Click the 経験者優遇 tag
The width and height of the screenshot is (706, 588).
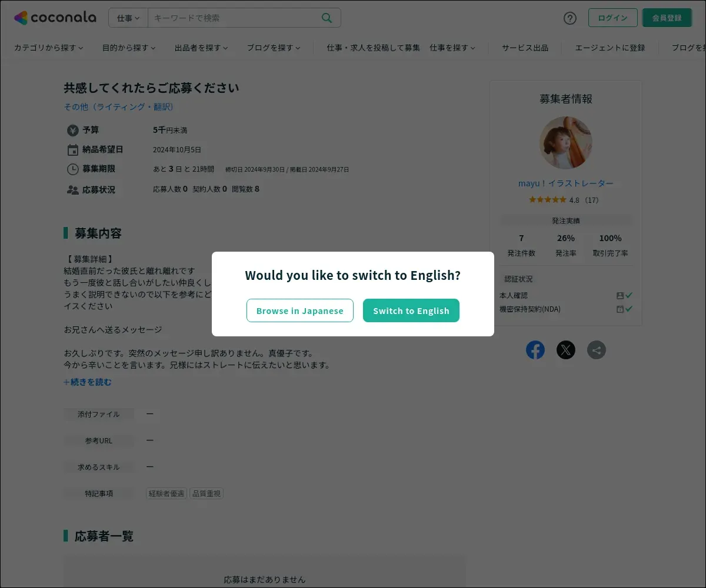[x=166, y=493]
